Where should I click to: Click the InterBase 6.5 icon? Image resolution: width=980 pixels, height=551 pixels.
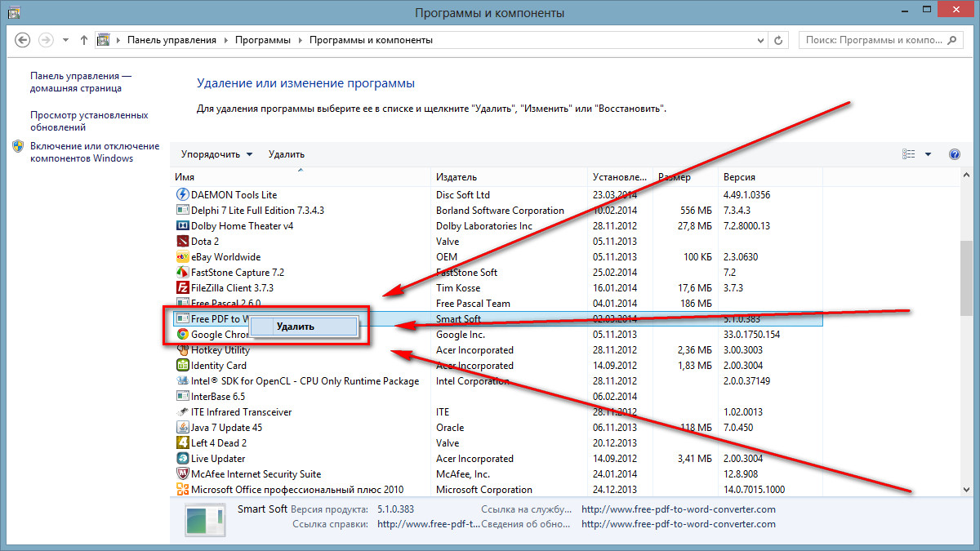[x=183, y=397]
